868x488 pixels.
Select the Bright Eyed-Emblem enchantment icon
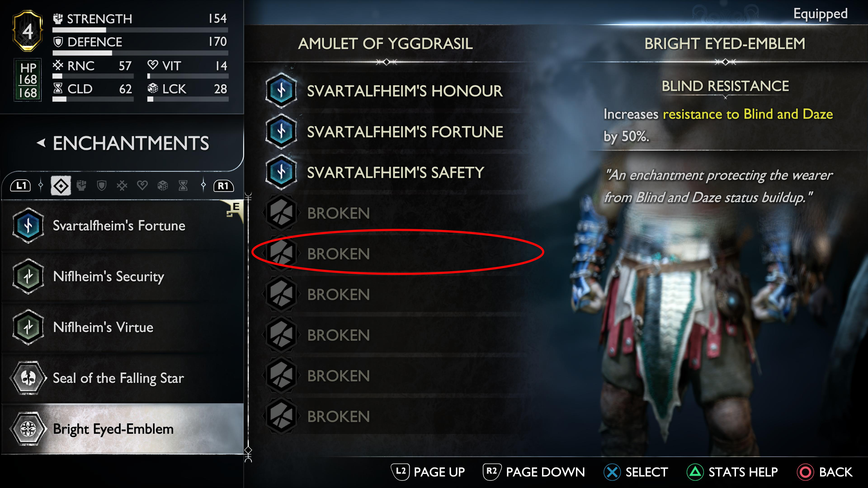(28, 428)
